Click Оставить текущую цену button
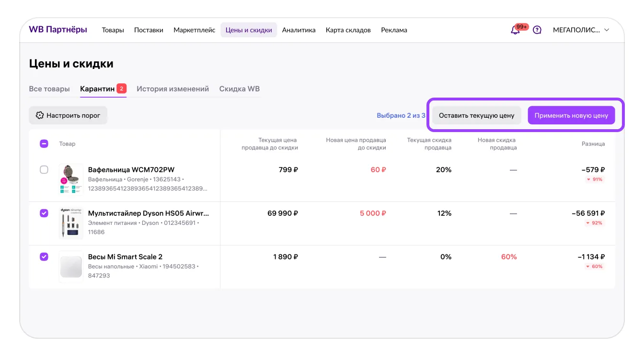The image size is (644, 356). [x=477, y=115]
